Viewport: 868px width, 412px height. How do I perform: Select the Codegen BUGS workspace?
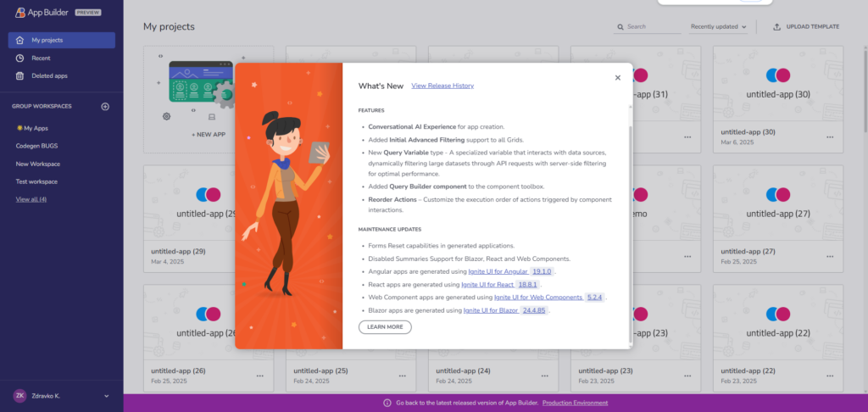[x=36, y=146]
